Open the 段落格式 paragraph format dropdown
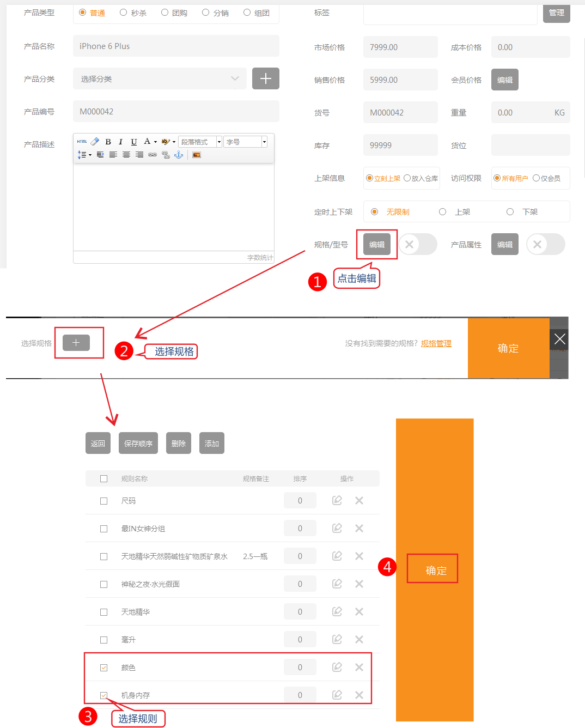Viewport: 585px width, 728px height. coord(199,142)
